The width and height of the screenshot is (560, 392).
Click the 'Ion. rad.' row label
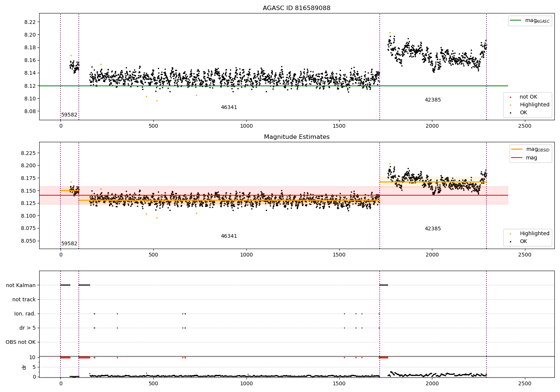coord(25,314)
